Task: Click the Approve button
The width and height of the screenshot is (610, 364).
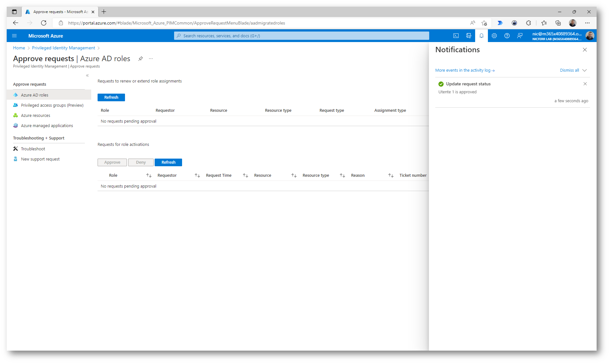Action: pos(112,162)
